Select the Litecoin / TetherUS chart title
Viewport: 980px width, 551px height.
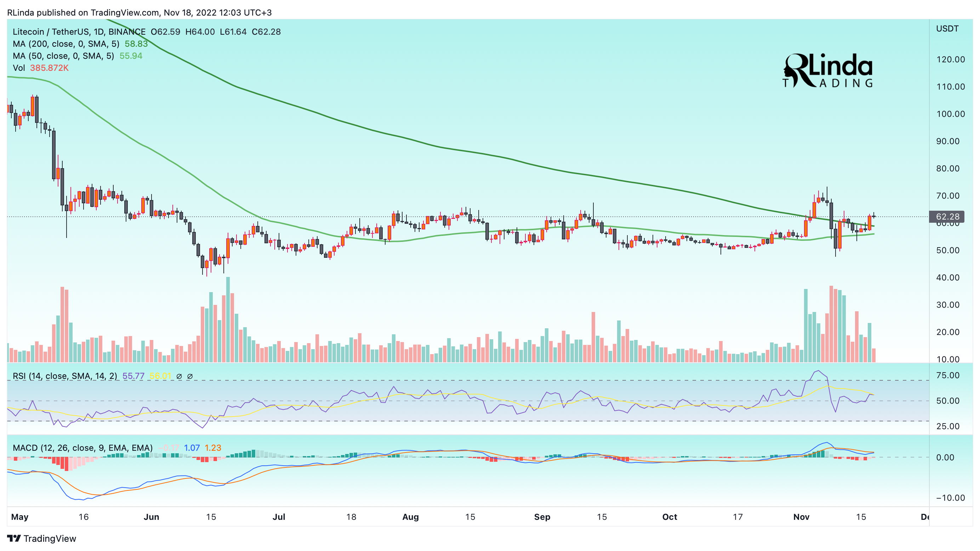(x=79, y=32)
